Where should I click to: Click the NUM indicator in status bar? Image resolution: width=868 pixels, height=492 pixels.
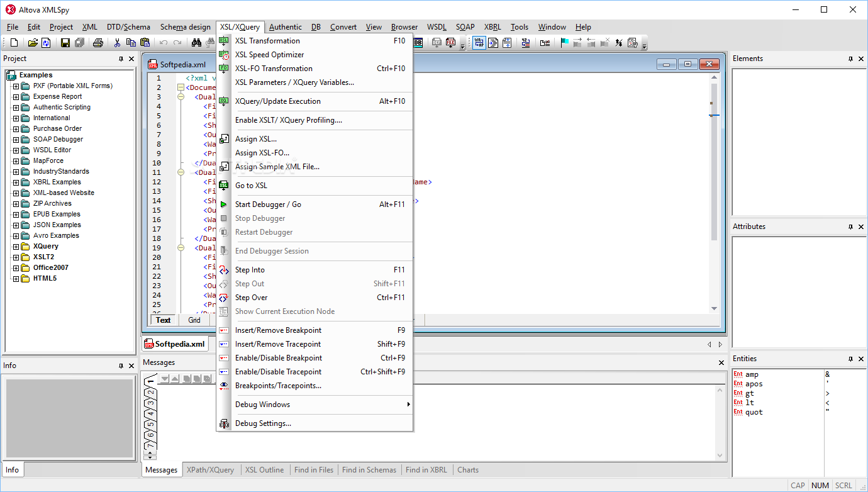tap(820, 486)
